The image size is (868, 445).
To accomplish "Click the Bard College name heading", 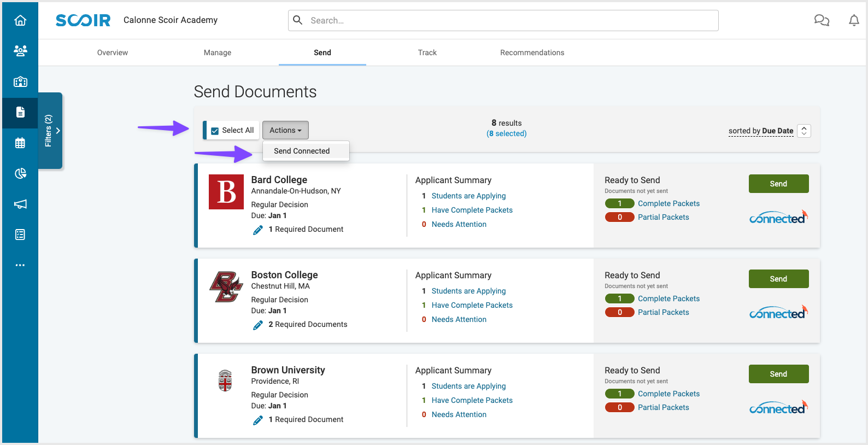I will tap(279, 180).
